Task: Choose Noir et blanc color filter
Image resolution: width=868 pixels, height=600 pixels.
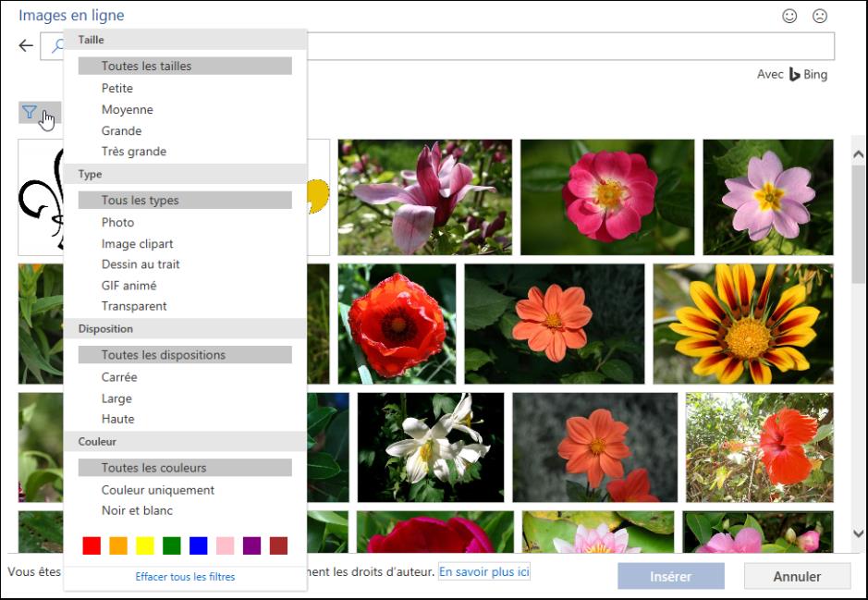Action: [137, 510]
